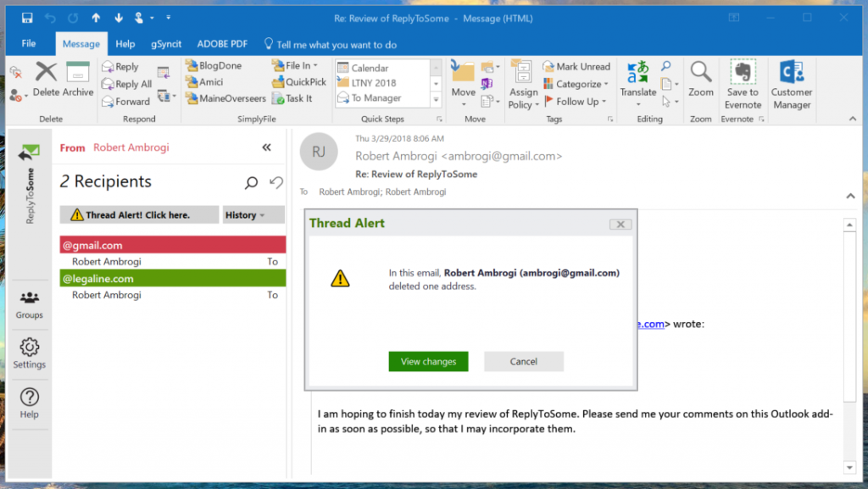Open the Help ribbon tab
Image resolution: width=868 pixels, height=489 pixels.
(125, 44)
